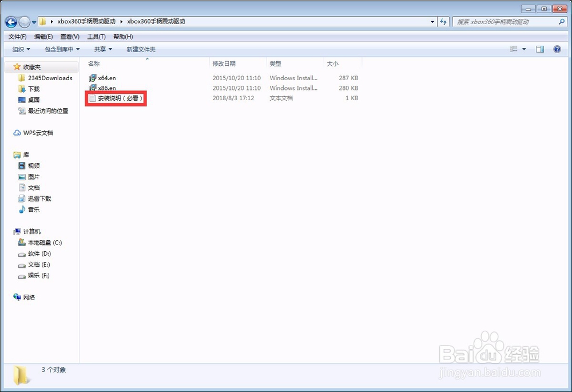The image size is (572, 392).
Task: Open the 文件(F) menu
Action: point(18,37)
